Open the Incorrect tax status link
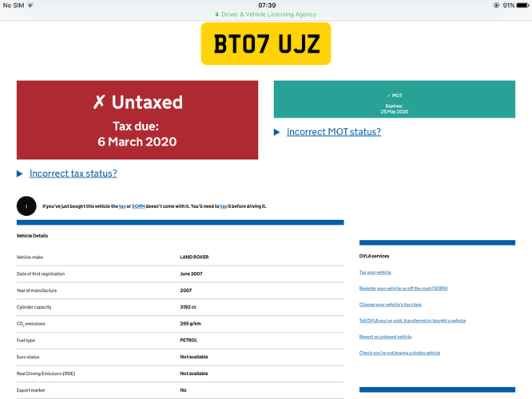 click(x=73, y=174)
